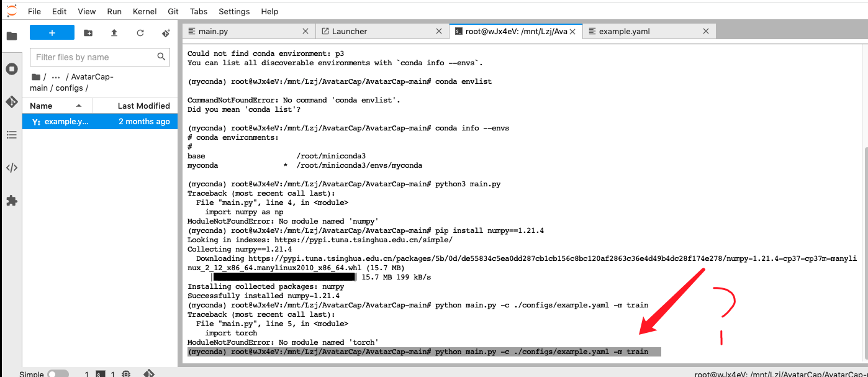
Task: Switch to the example.yaml tab
Action: click(x=649, y=31)
